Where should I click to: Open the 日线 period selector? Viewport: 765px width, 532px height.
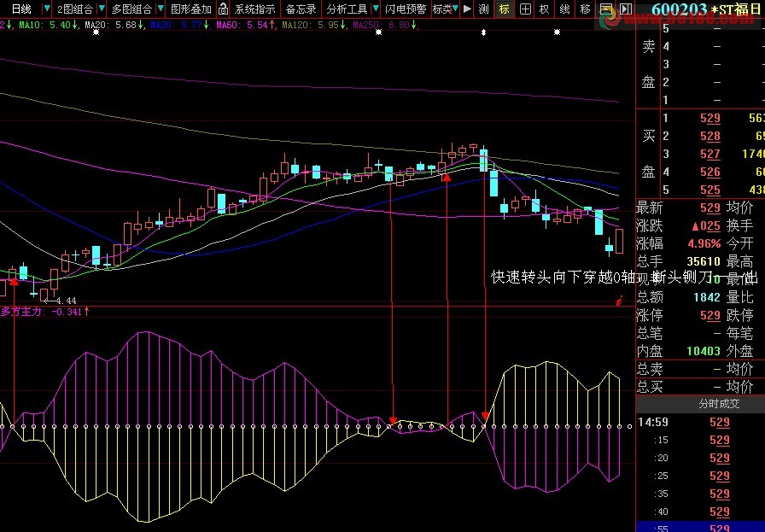[x=21, y=9]
